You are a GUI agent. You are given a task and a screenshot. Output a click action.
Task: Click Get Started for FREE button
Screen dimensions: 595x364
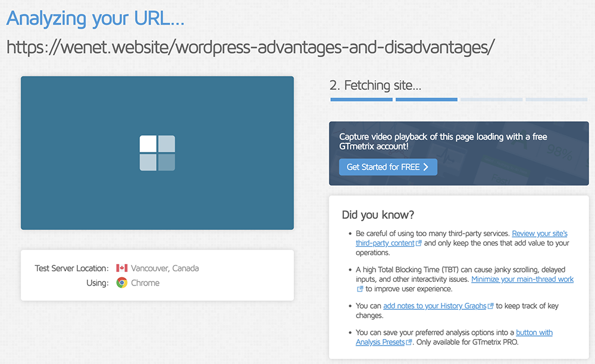click(388, 167)
